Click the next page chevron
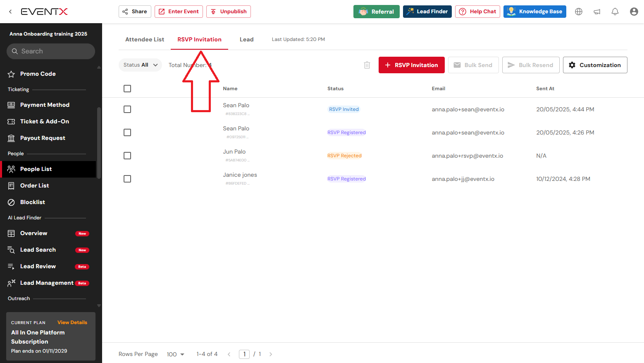The height and width of the screenshot is (363, 644). pos(271,354)
